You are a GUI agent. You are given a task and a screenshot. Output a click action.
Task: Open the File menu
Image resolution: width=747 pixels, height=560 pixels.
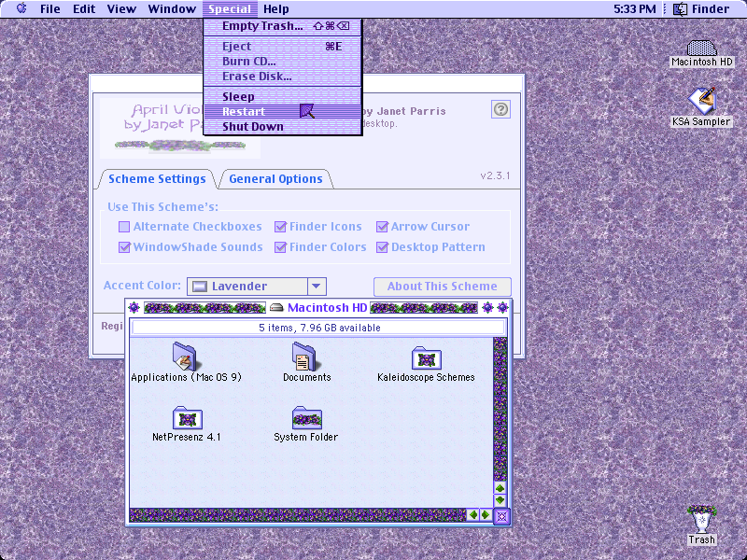point(50,8)
